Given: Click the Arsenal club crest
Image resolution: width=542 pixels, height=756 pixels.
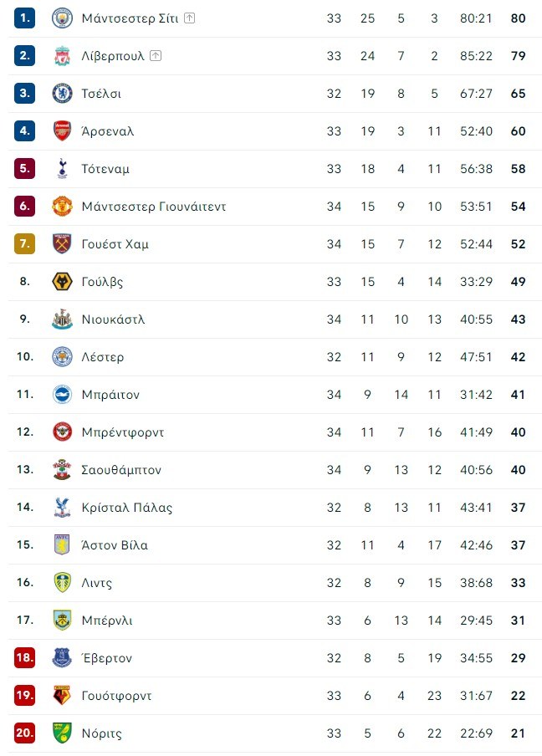Looking at the screenshot, I should 63,131.
